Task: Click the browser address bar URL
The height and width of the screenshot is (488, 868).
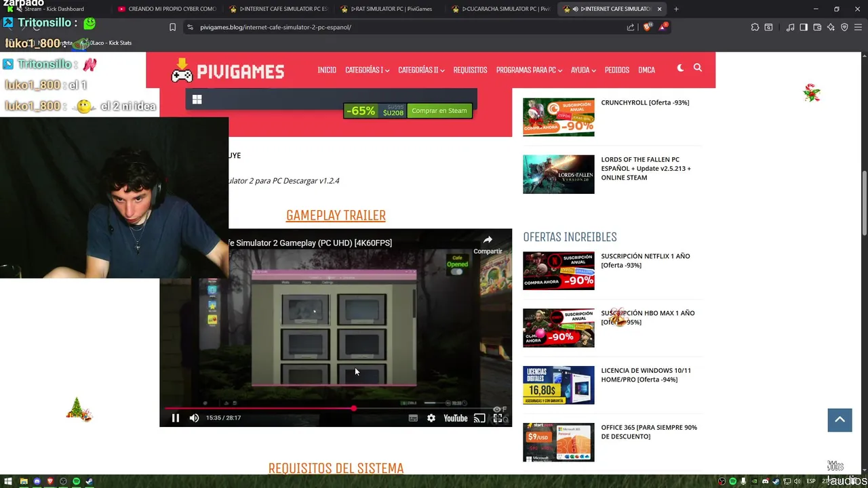Action: tap(275, 27)
